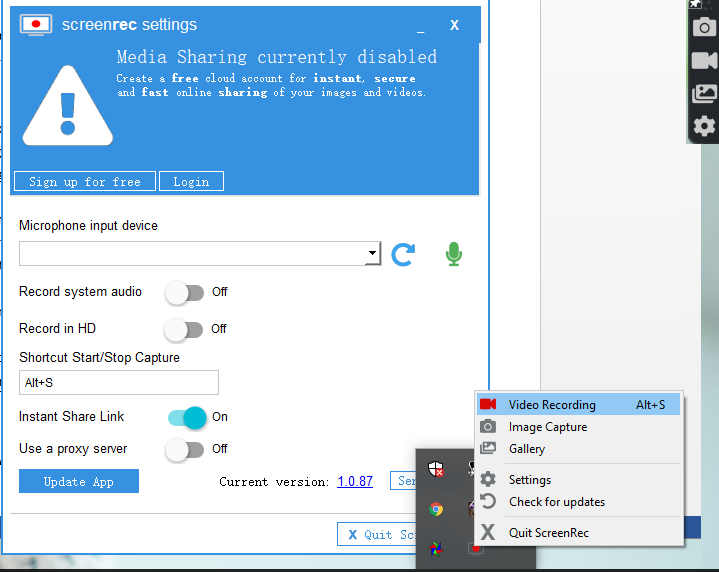Open the 1.0.87 version link

coord(355,481)
